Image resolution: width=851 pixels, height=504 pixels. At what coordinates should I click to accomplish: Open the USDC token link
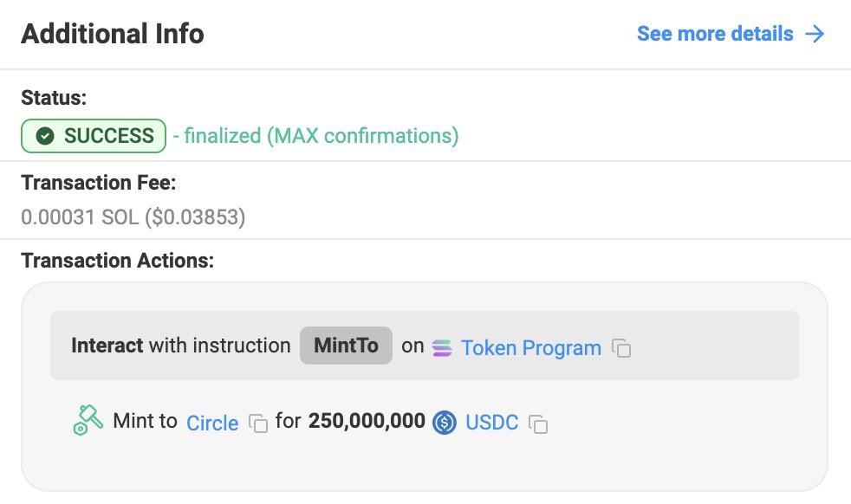click(491, 423)
